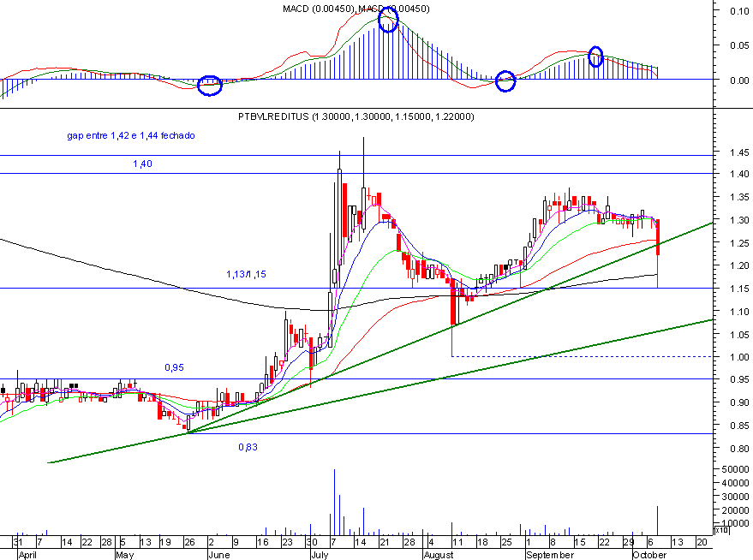Image resolution: width=753 pixels, height=560 pixels.
Task: Click the 1.10 price axis label
Action: tap(739, 312)
